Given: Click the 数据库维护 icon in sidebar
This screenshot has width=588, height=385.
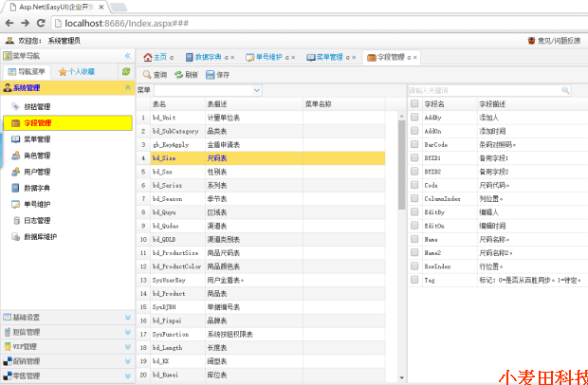Looking at the screenshot, I should click(15, 237).
